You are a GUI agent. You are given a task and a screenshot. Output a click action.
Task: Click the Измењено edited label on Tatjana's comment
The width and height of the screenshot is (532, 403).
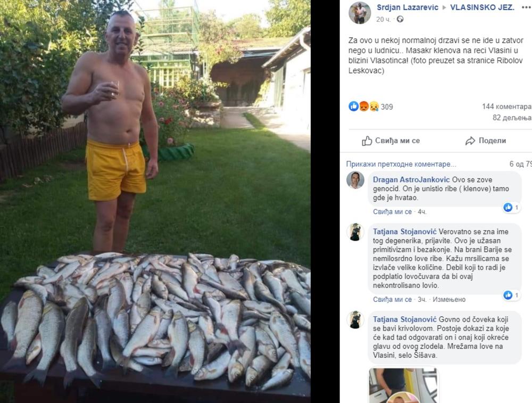tap(449, 299)
